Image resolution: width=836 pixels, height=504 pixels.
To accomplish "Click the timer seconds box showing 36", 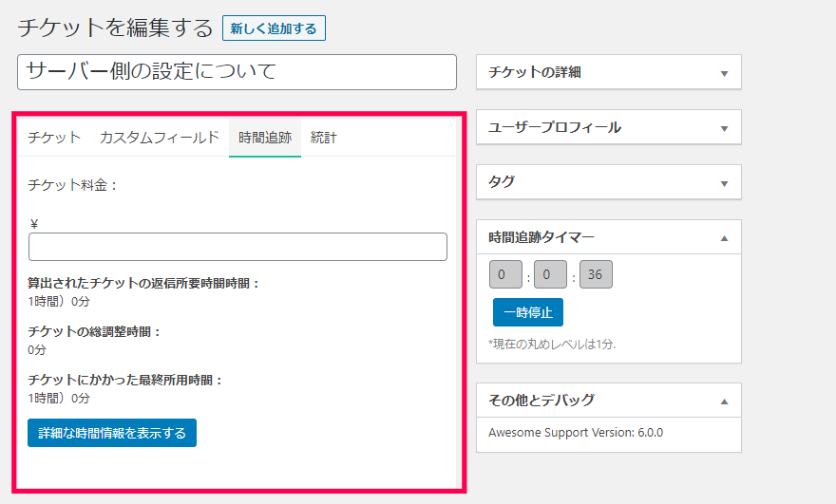I will pyautogui.click(x=596, y=275).
